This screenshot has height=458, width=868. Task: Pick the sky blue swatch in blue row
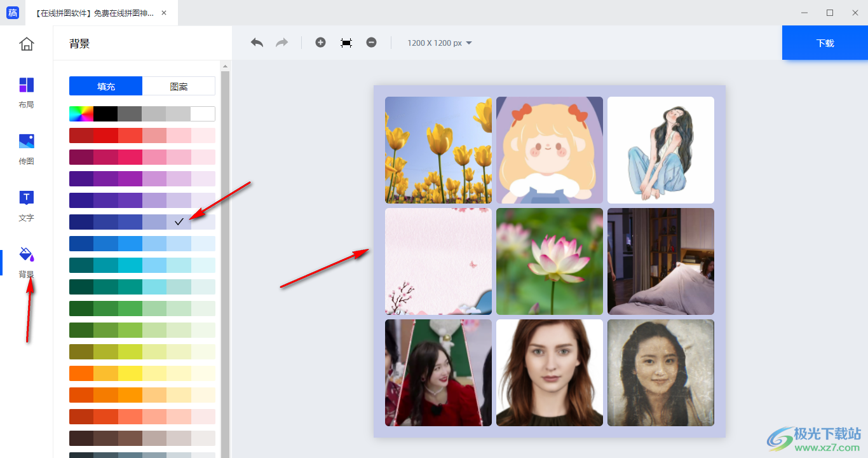(x=130, y=244)
